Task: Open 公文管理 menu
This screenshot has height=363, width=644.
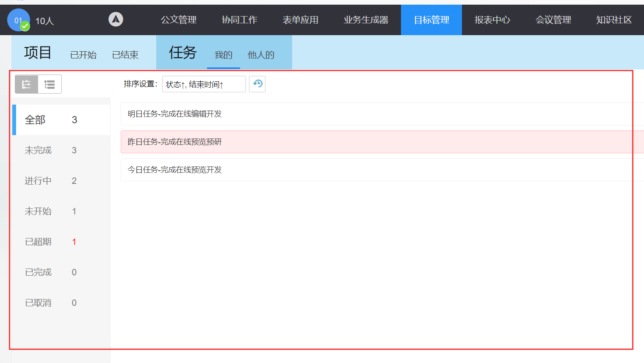Action: (179, 20)
